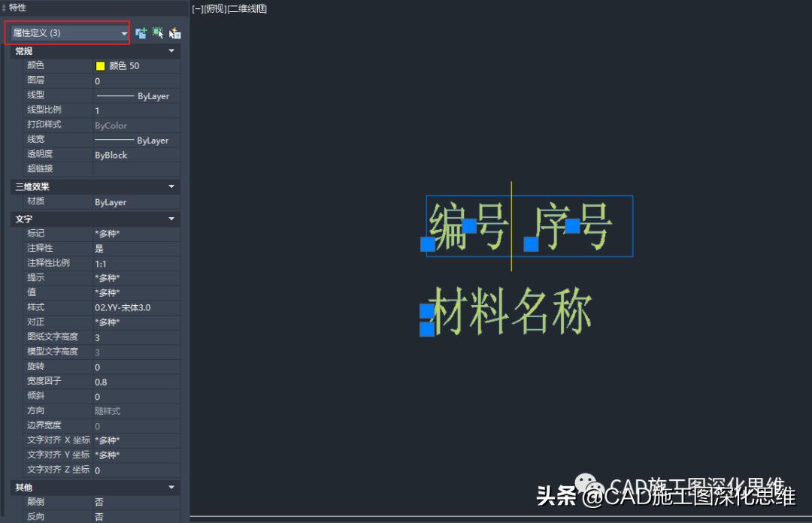Click the WeChat icon in the watermark
The height and width of the screenshot is (523, 812).
coord(584,485)
